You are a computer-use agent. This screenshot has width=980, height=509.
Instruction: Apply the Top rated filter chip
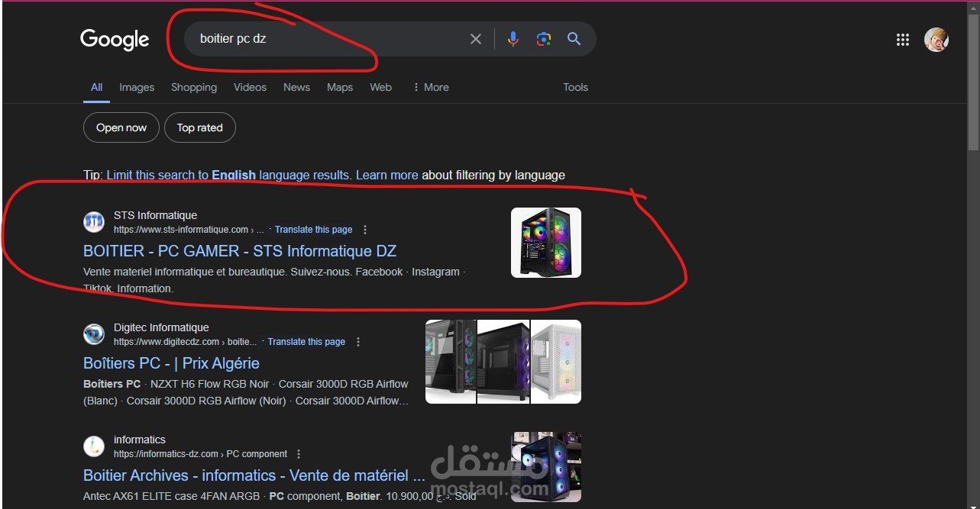click(x=200, y=127)
